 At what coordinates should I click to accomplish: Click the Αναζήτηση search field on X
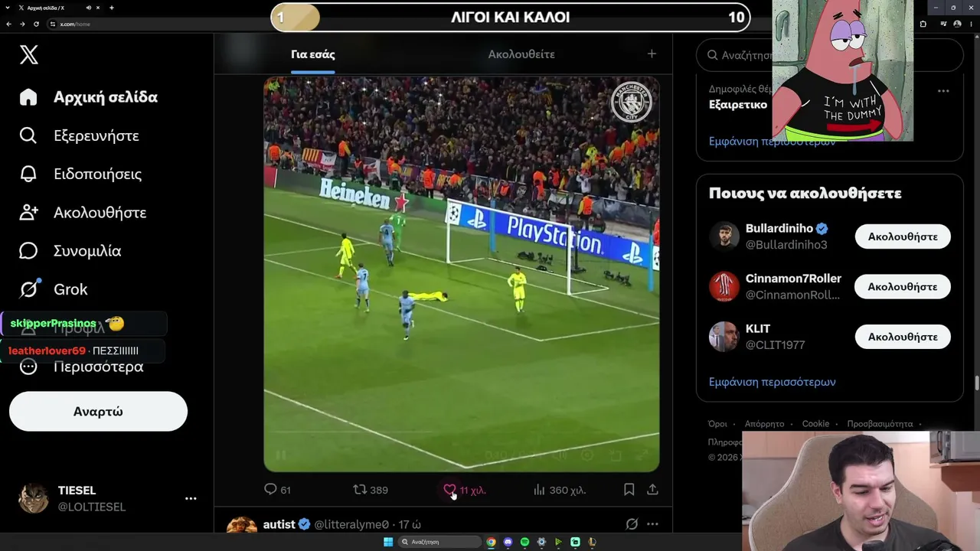tap(829, 55)
